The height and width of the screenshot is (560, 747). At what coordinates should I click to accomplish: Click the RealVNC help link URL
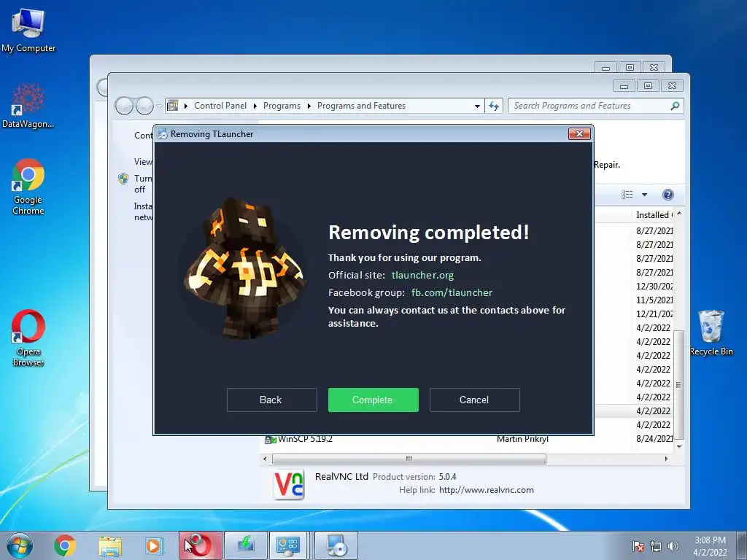tap(487, 490)
